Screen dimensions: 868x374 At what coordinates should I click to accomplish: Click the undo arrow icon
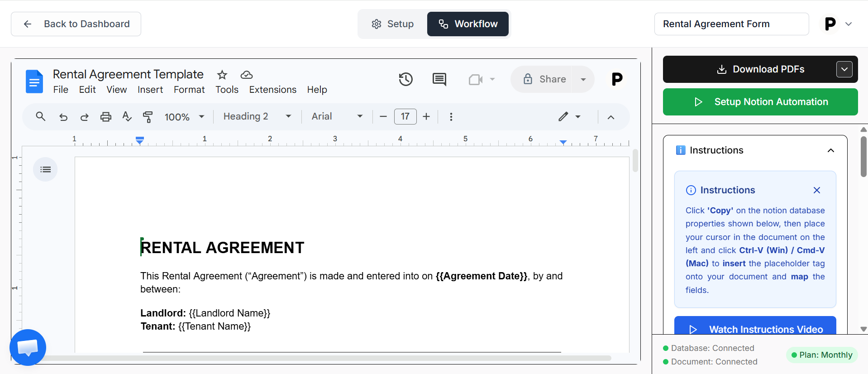point(63,117)
